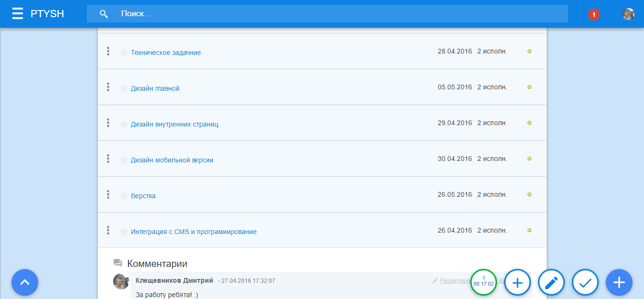
Task: Click the search magnifier icon
Action: [x=104, y=14]
